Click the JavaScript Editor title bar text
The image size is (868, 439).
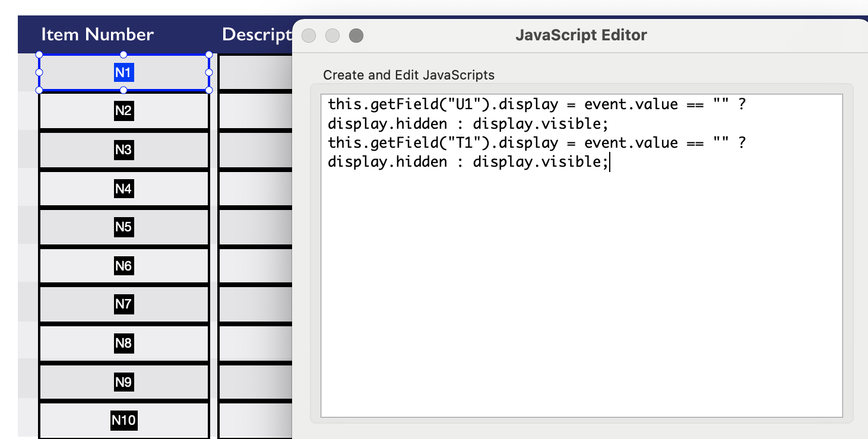581,35
